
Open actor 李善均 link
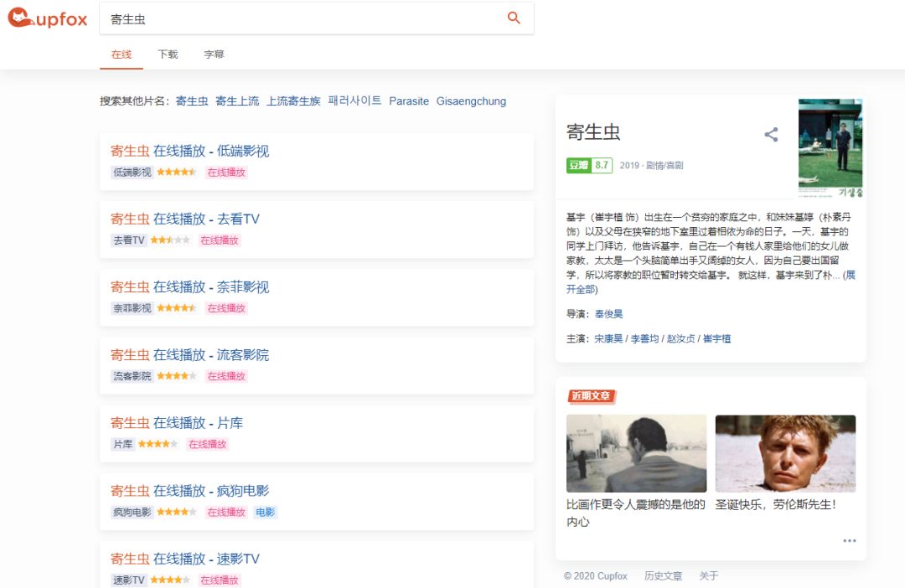pos(644,338)
